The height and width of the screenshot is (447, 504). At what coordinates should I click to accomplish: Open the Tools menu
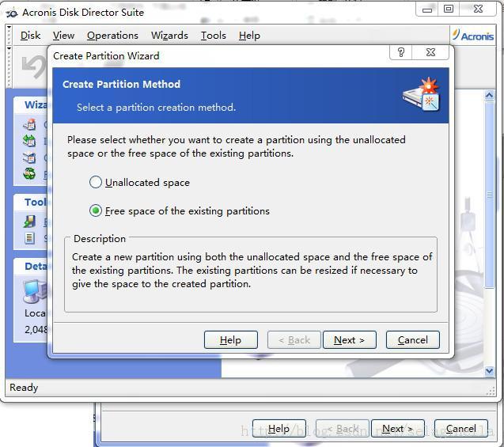point(214,36)
